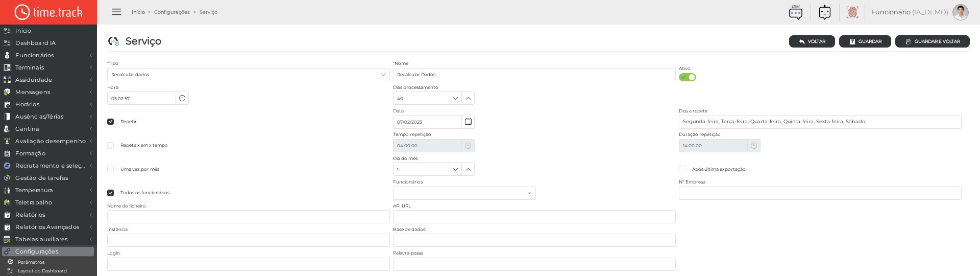Click the time.track logo

click(x=48, y=12)
